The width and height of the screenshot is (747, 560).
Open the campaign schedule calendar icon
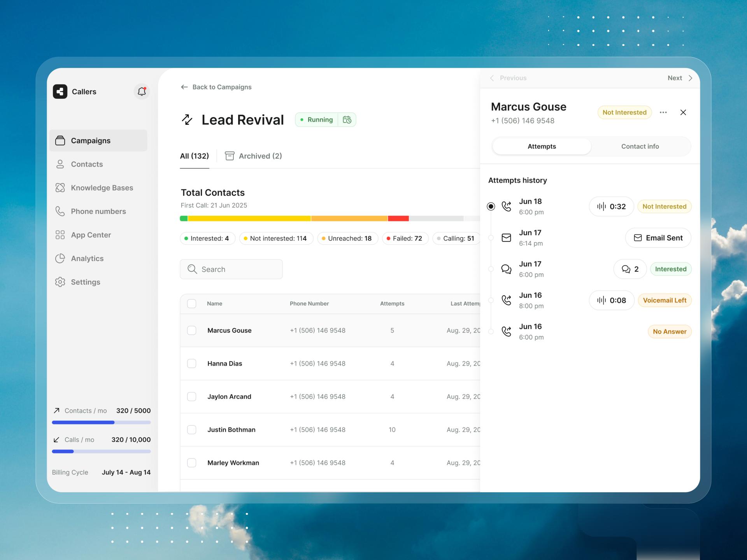click(347, 120)
